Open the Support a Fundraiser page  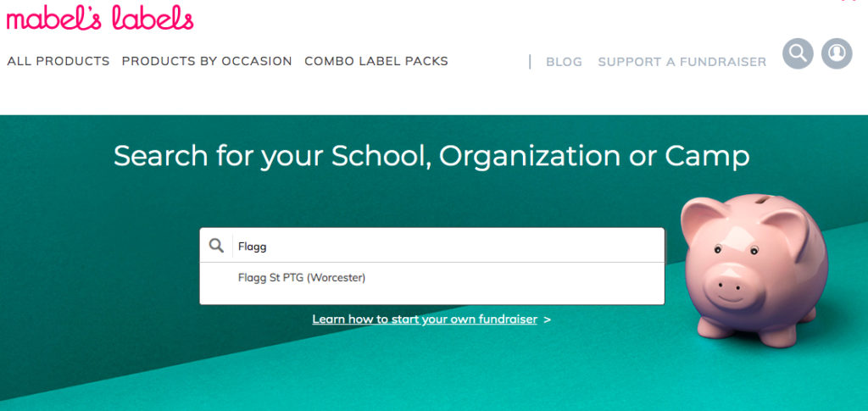(x=682, y=62)
